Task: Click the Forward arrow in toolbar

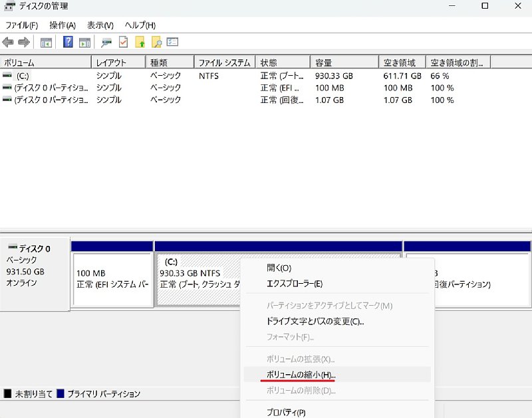Action: click(x=24, y=43)
